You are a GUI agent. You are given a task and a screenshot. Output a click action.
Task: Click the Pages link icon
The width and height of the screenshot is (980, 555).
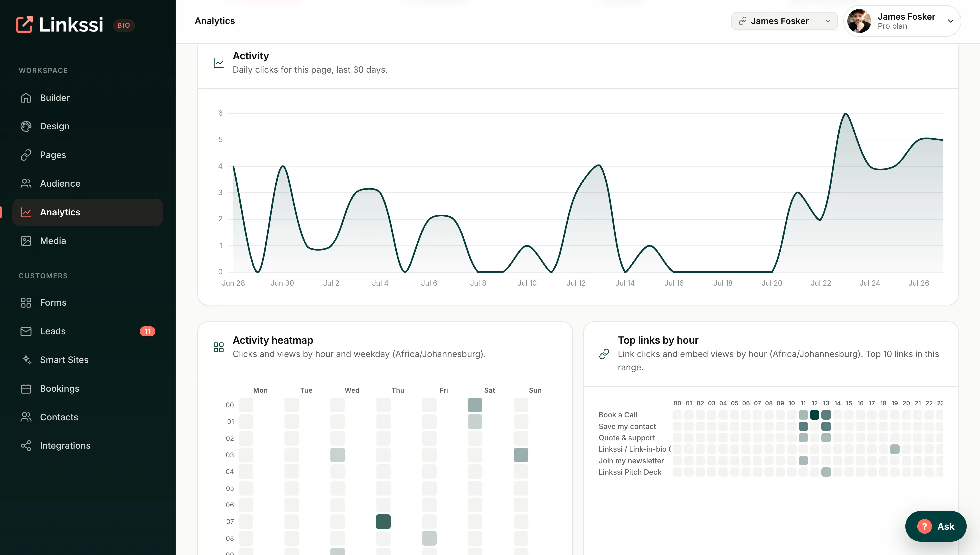point(26,155)
